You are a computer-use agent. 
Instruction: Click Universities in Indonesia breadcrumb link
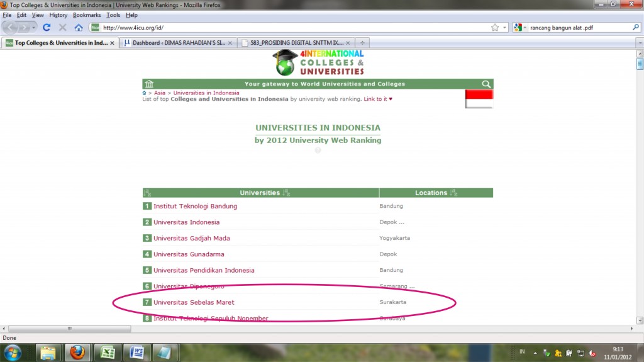pyautogui.click(x=206, y=93)
